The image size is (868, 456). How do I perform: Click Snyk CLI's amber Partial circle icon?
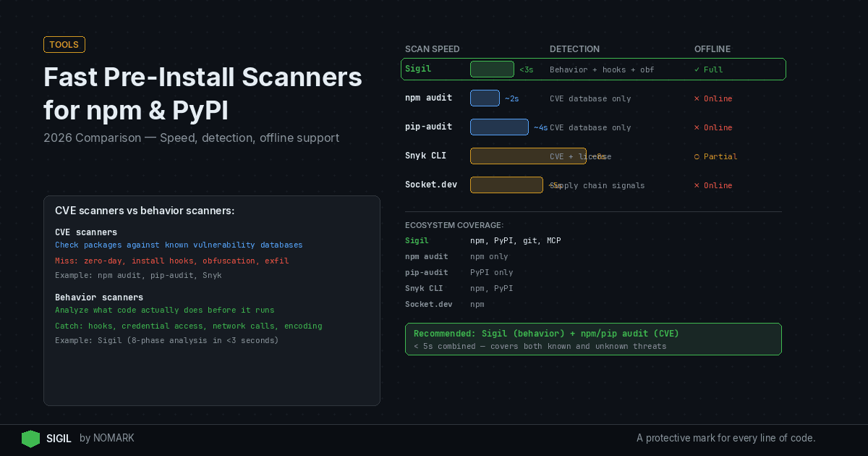coord(697,156)
